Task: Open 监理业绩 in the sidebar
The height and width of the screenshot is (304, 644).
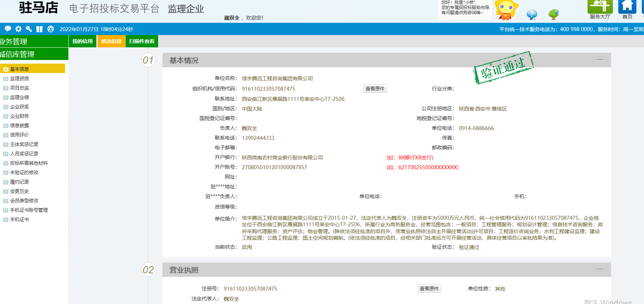Action: point(20,97)
